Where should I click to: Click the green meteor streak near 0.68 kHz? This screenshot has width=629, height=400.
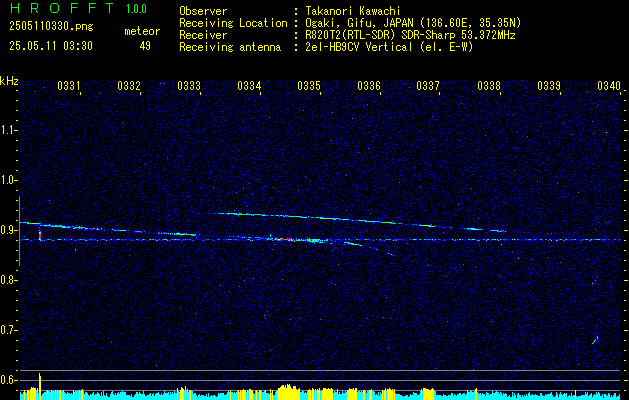pos(595,340)
